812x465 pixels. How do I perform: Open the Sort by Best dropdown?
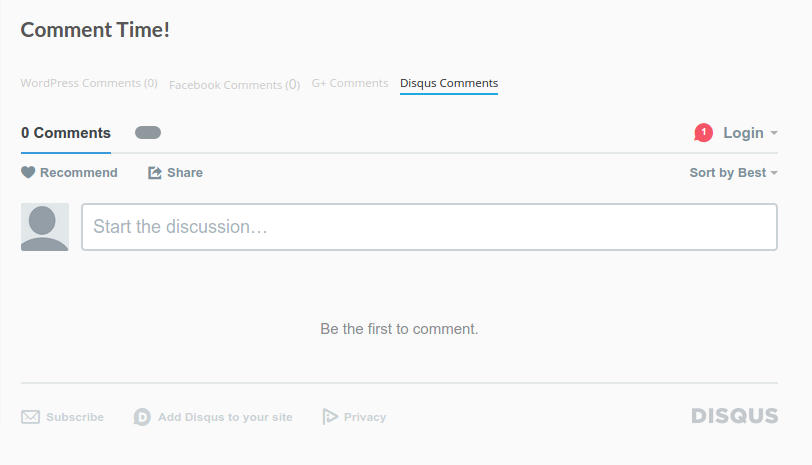point(733,173)
